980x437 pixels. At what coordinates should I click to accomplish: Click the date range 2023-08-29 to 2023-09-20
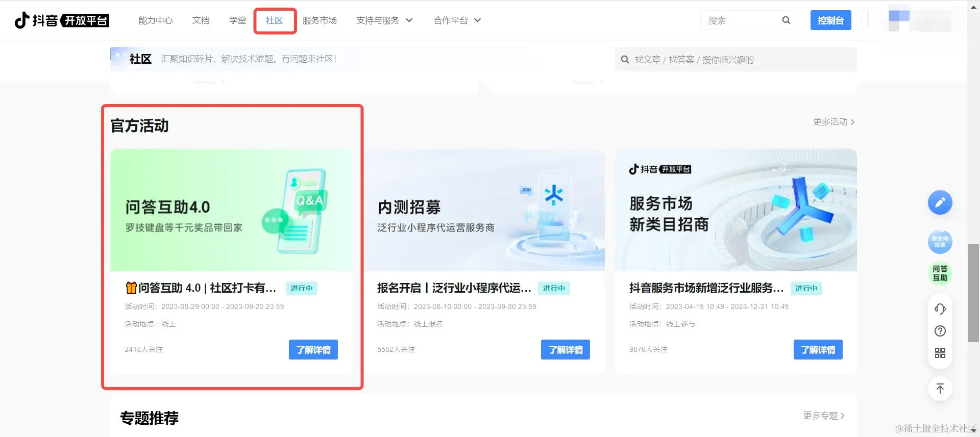tap(223, 306)
